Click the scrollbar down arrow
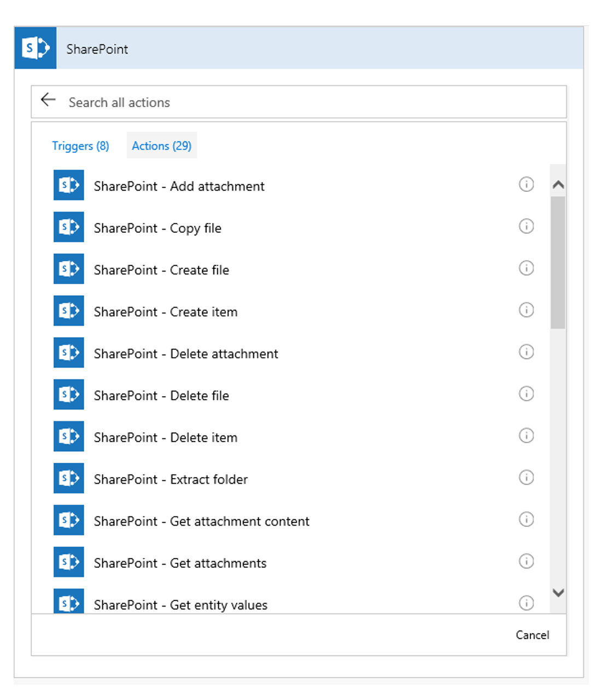The width and height of the screenshot is (608, 700). point(558,592)
